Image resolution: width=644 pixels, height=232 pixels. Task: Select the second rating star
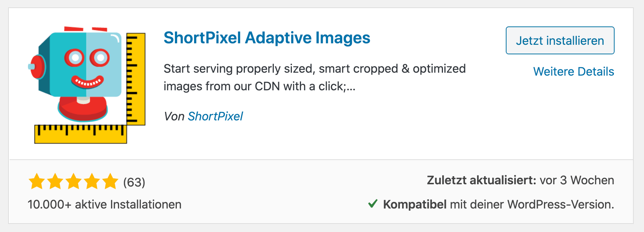click(x=55, y=182)
